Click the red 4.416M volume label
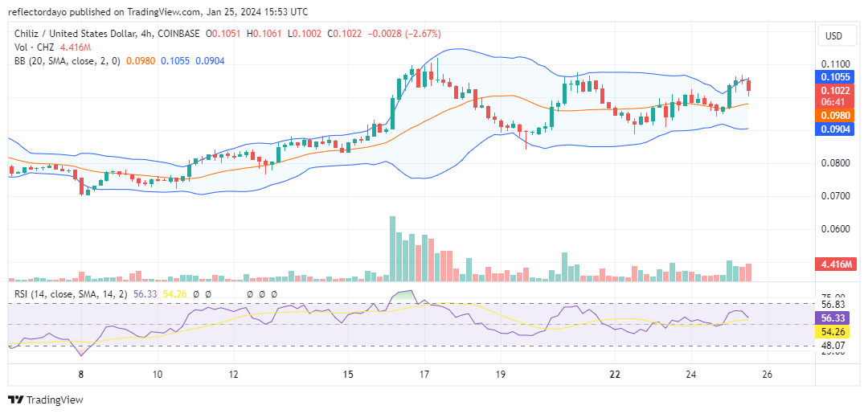 [x=836, y=264]
